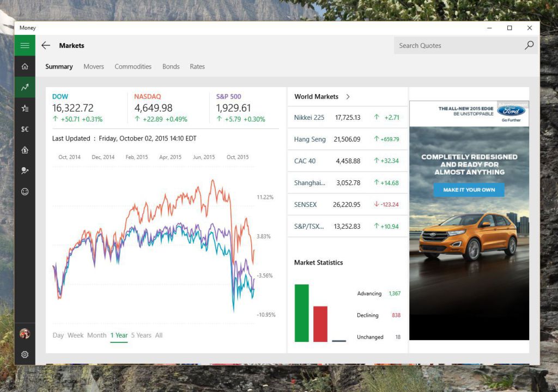Maximize the Money window
This screenshot has width=558, height=392.
pyautogui.click(x=510, y=28)
